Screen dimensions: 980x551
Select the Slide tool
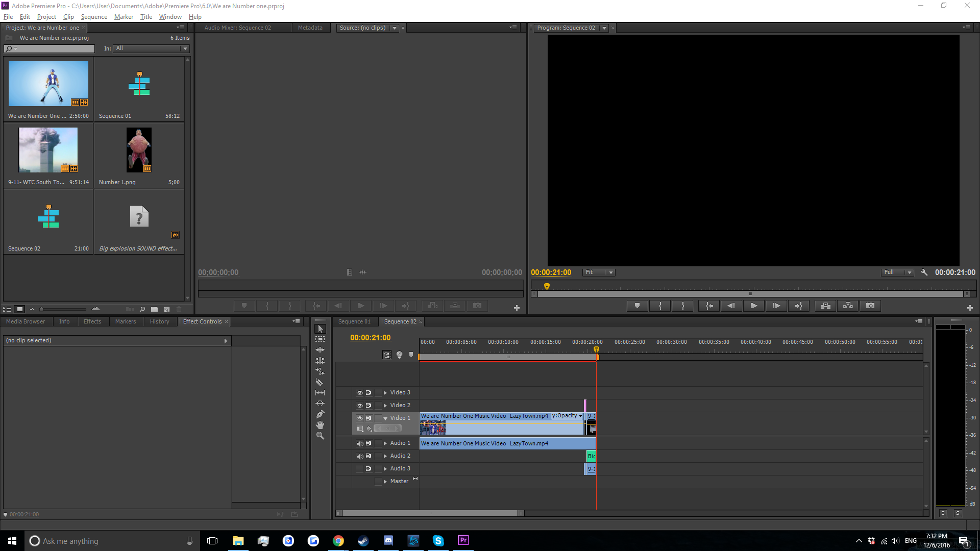320,404
